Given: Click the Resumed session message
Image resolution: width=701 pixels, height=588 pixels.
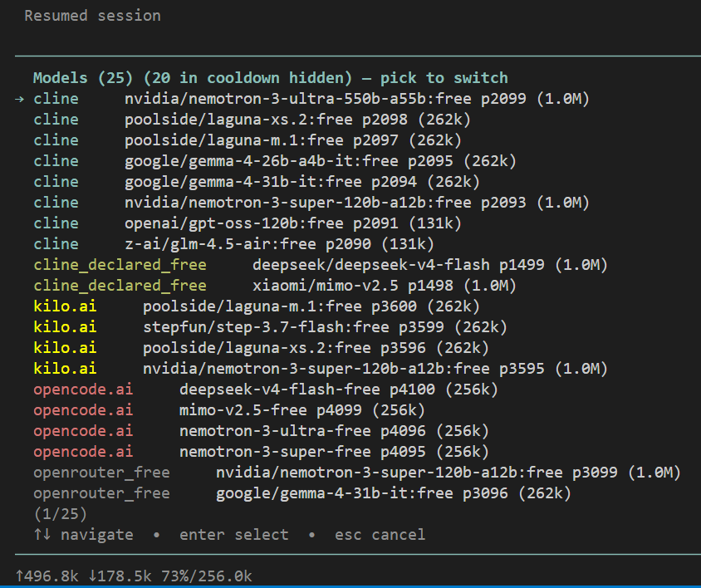Looking at the screenshot, I should coord(92,16).
